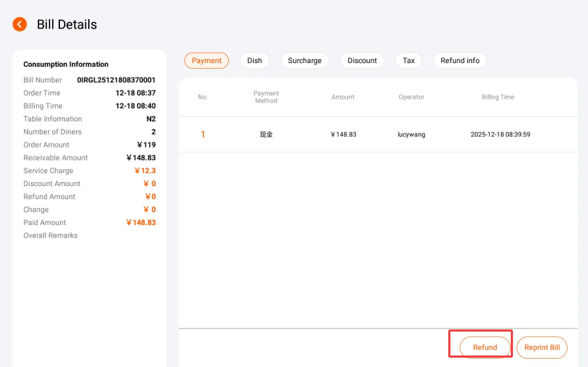Click the 现金 payment method cell
Screen dimensions: 588x367
click(x=266, y=134)
